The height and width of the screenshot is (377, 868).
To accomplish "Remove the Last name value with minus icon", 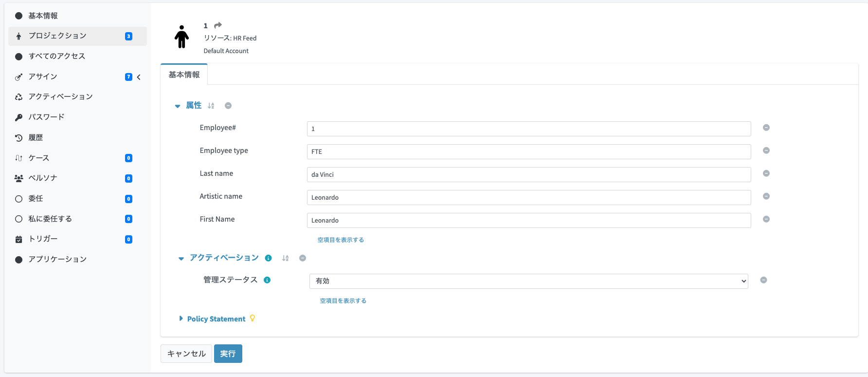I will tap(766, 173).
